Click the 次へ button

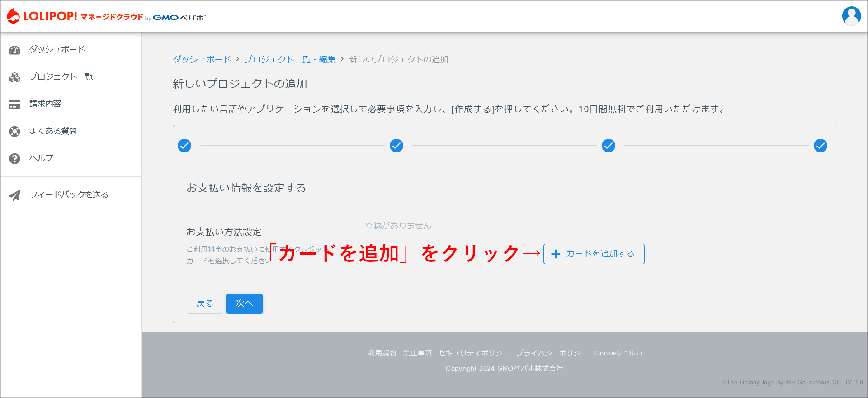[245, 303]
